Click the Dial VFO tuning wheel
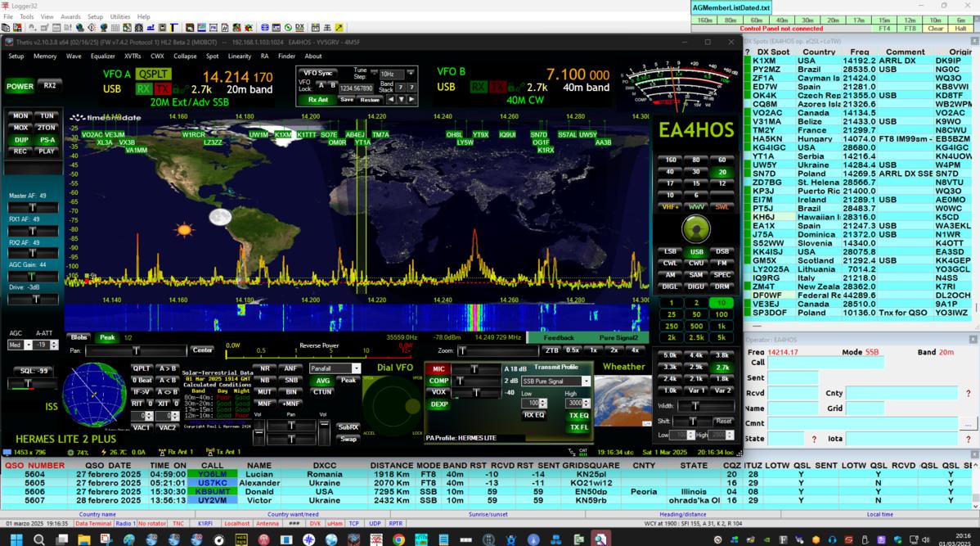Screen dimensions: 980x546 393,405
